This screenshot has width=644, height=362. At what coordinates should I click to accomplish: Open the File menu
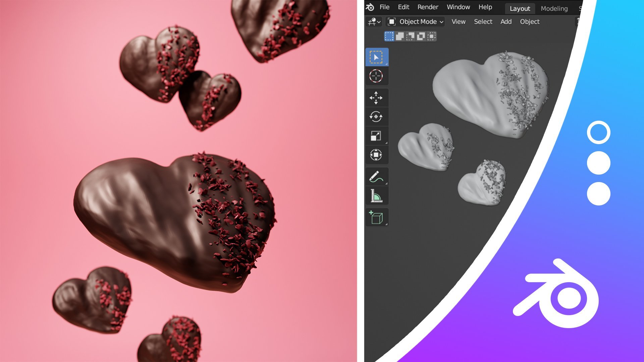click(x=384, y=7)
